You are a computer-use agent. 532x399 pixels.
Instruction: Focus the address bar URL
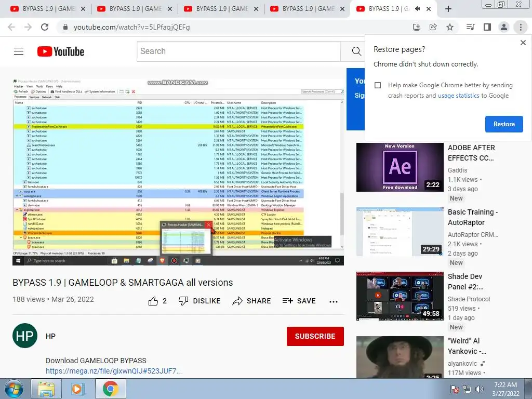pyautogui.click(x=131, y=27)
